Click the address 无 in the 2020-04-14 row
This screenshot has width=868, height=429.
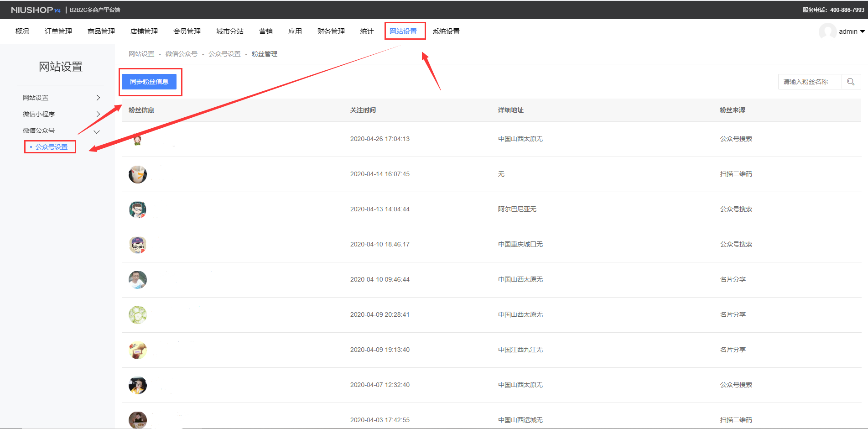[x=501, y=174]
